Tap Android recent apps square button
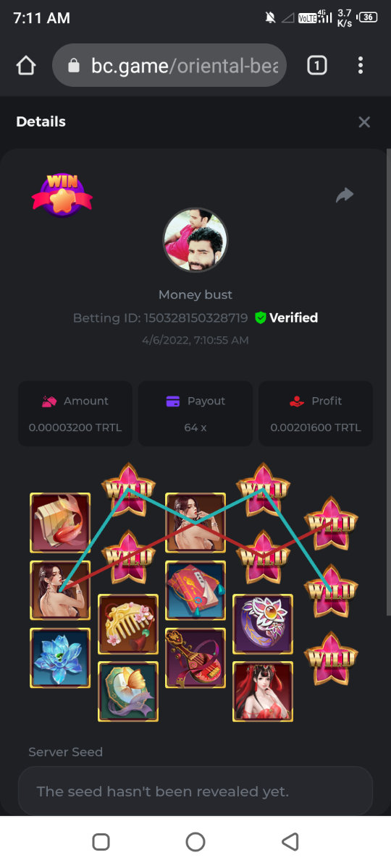The width and height of the screenshot is (391, 868). (x=101, y=842)
